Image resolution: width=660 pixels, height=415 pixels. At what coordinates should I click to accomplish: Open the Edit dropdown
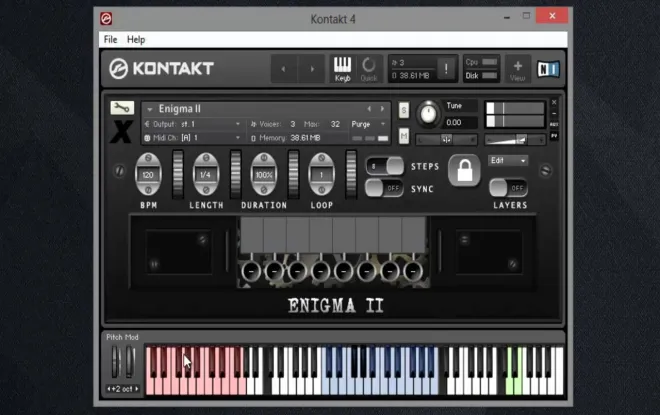[x=508, y=160]
